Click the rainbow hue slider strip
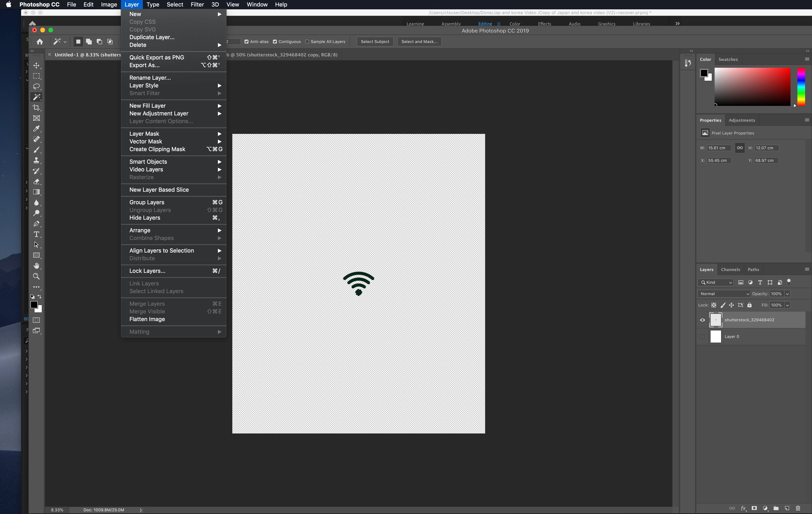 click(801, 87)
